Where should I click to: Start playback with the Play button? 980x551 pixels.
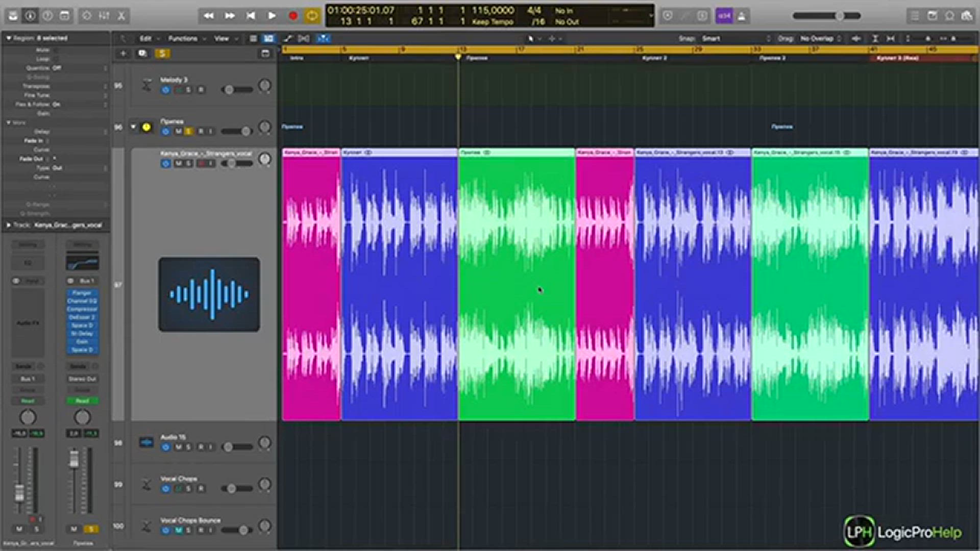pos(272,16)
